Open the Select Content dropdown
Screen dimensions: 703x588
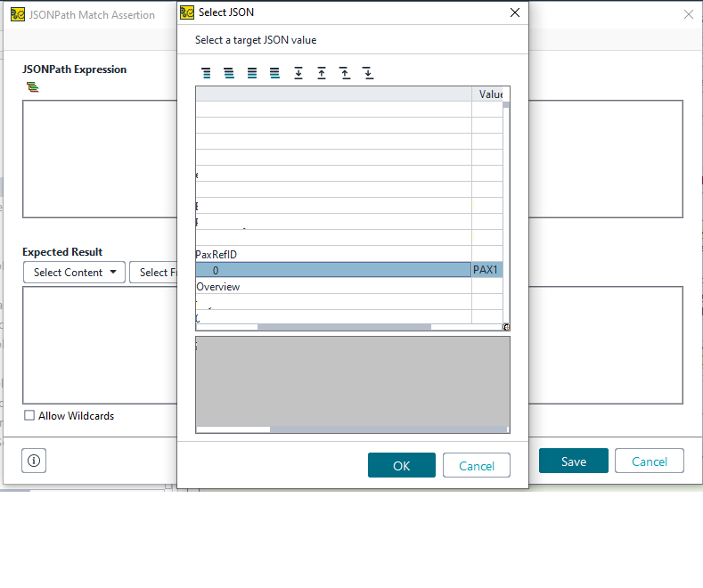(x=74, y=273)
